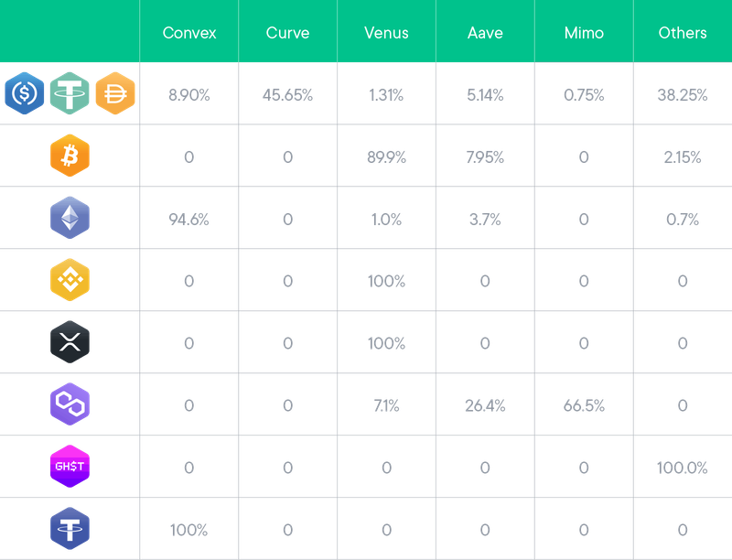Select the Convex 0 cell in Polygon row
732x560 pixels.
click(189, 405)
